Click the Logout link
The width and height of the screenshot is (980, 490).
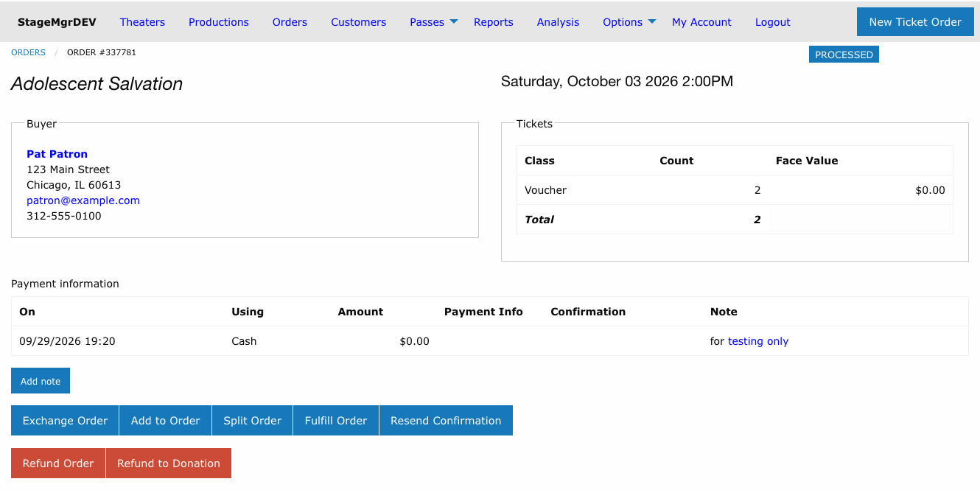point(773,22)
